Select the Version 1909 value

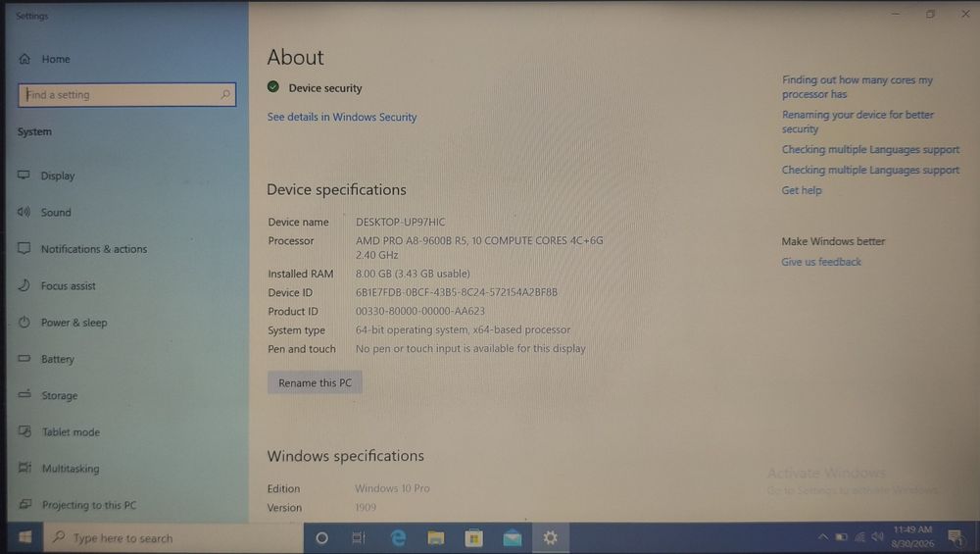click(x=365, y=507)
